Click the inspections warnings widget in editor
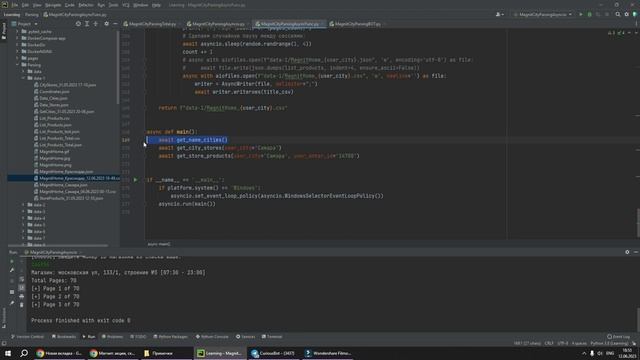640x360 pixels. pos(616,33)
